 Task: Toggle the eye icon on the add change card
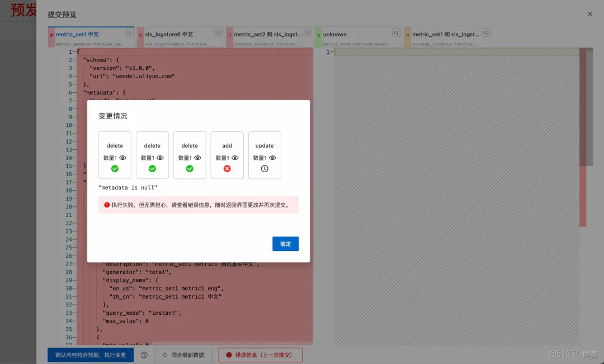(x=235, y=157)
